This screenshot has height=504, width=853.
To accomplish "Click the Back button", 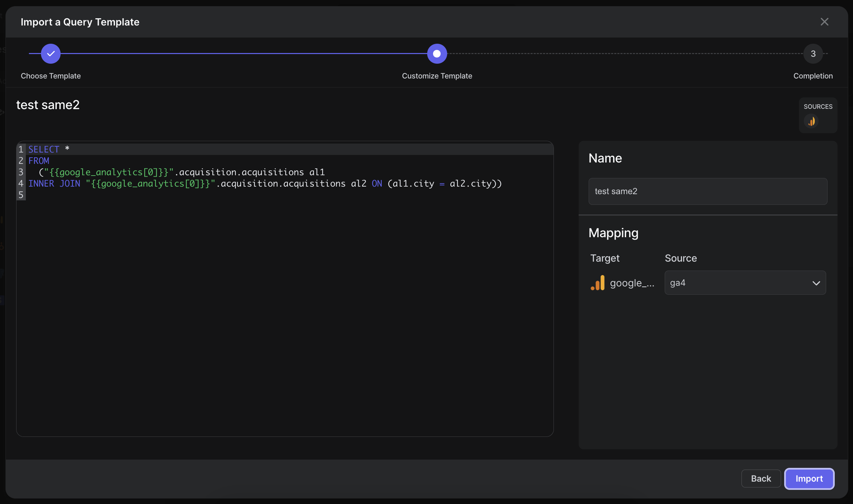I will (x=761, y=479).
